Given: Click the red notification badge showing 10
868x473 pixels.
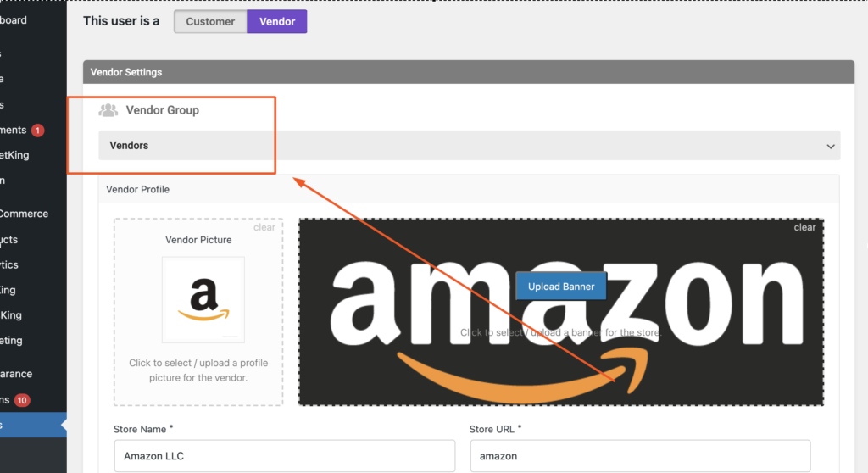Looking at the screenshot, I should [x=22, y=400].
